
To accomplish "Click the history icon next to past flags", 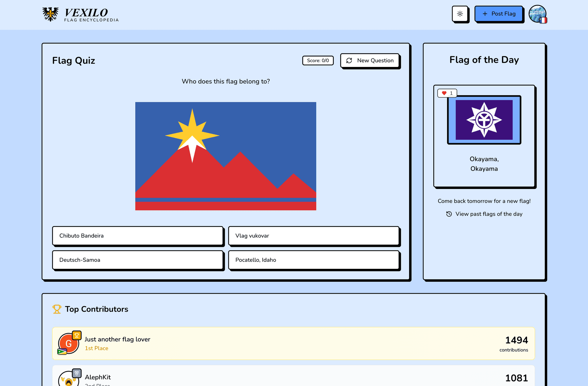I will [449, 214].
